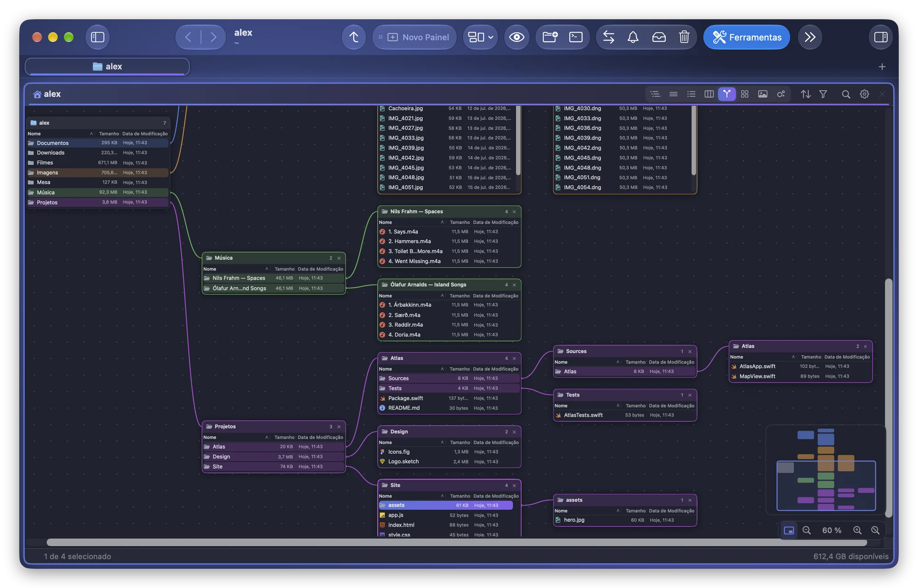Viewport: 918px width, 588px height.
Task: Toggle the minimap overview button
Action: click(789, 530)
